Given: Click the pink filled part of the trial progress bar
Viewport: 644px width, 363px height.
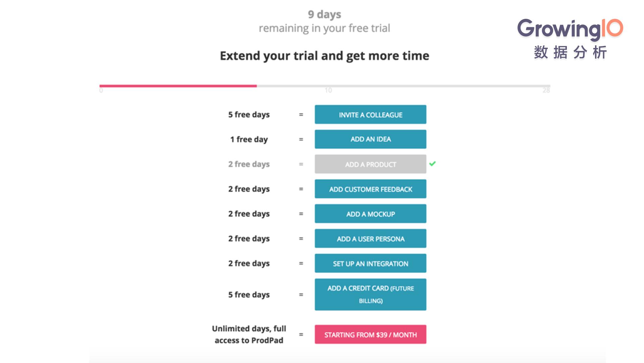Looking at the screenshot, I should coord(178,86).
